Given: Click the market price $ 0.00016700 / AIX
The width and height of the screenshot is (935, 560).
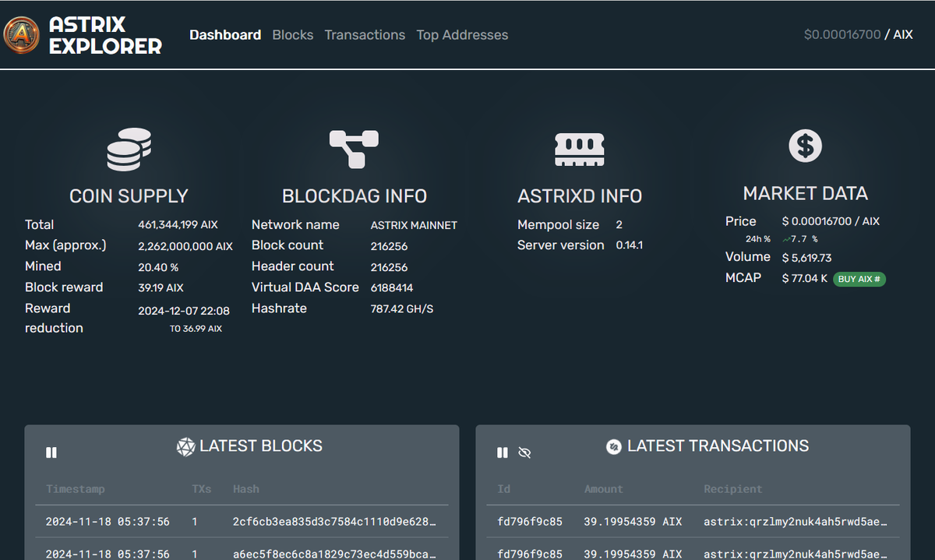Looking at the screenshot, I should (x=831, y=222).
